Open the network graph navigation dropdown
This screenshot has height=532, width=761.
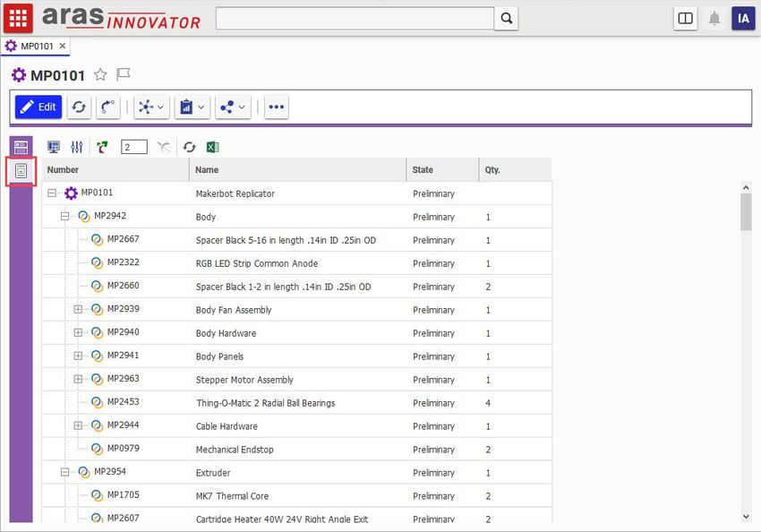coord(151,107)
